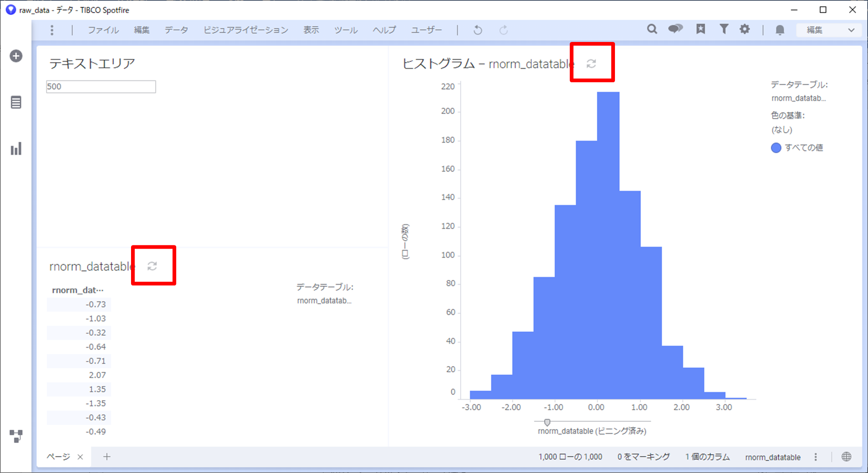
Task: Open the conversations speech bubble icon
Action: click(675, 29)
